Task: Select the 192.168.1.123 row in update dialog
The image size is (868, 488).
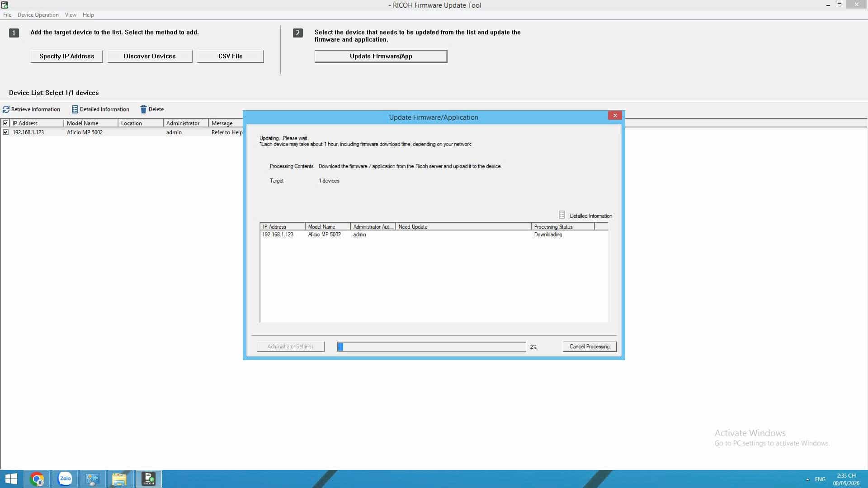Action: 434,235
